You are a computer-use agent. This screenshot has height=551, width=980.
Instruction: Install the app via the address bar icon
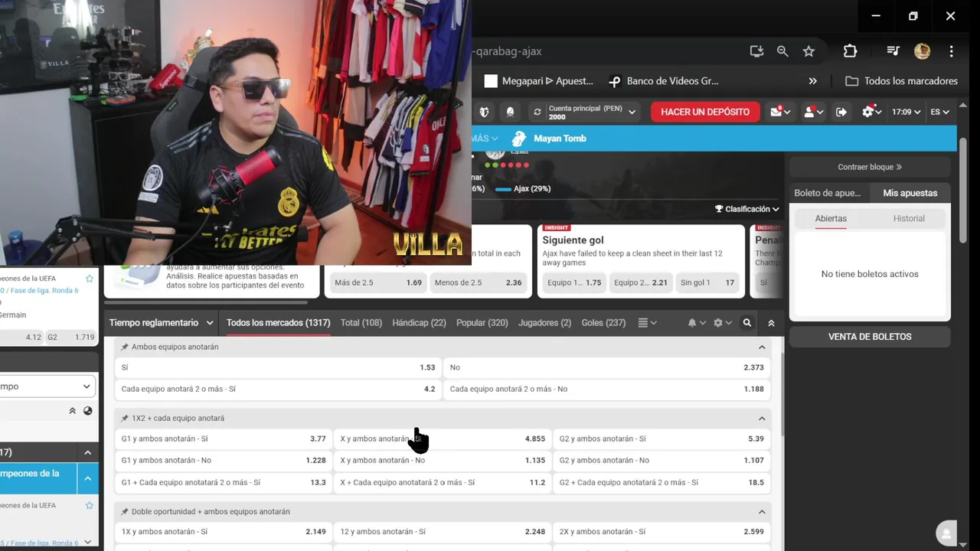[x=756, y=51]
